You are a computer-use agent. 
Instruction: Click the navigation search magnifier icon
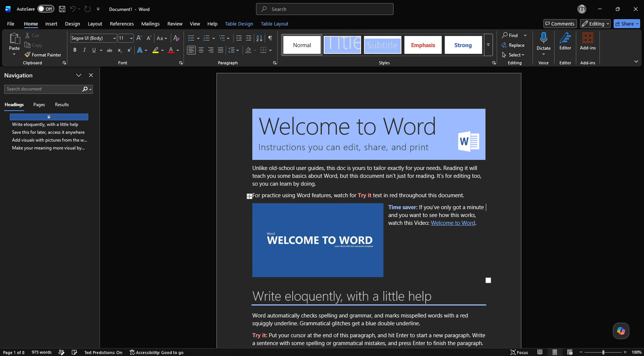coord(85,89)
